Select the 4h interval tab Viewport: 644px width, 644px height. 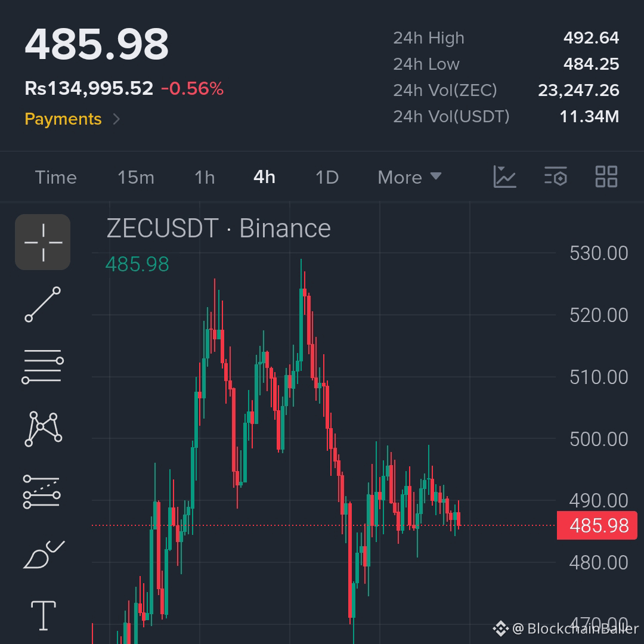pos(265,178)
